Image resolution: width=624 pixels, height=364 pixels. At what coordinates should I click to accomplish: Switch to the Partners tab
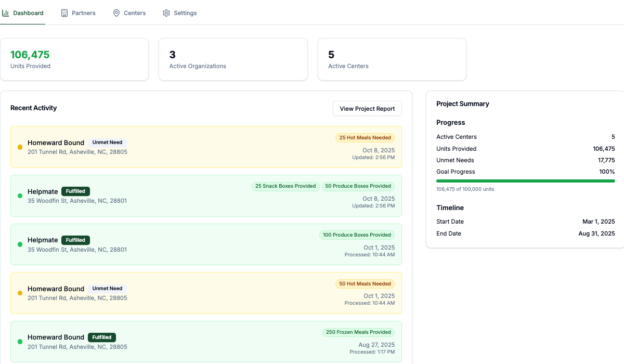tap(79, 13)
